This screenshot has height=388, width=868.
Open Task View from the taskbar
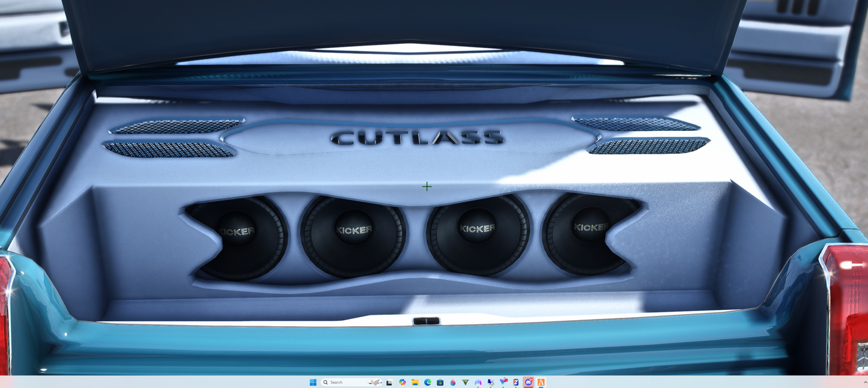(x=389, y=382)
